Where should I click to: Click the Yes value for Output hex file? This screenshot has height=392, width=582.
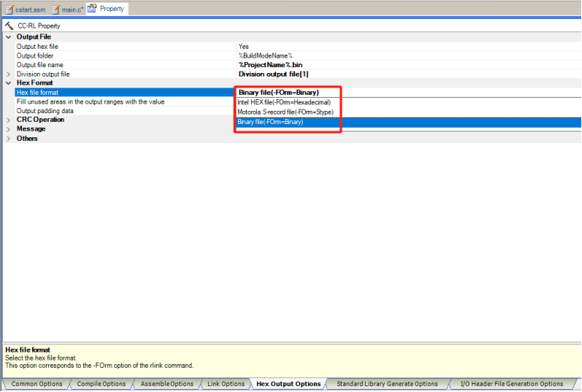click(x=243, y=47)
